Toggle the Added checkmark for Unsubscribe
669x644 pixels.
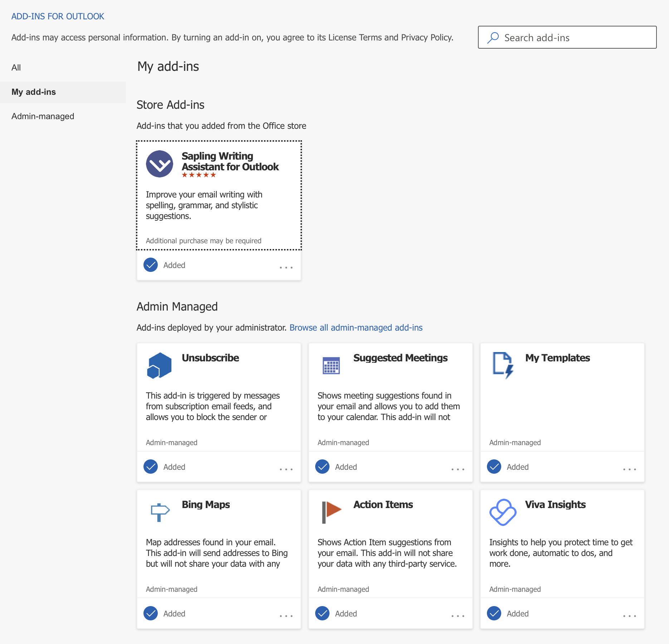coord(151,467)
